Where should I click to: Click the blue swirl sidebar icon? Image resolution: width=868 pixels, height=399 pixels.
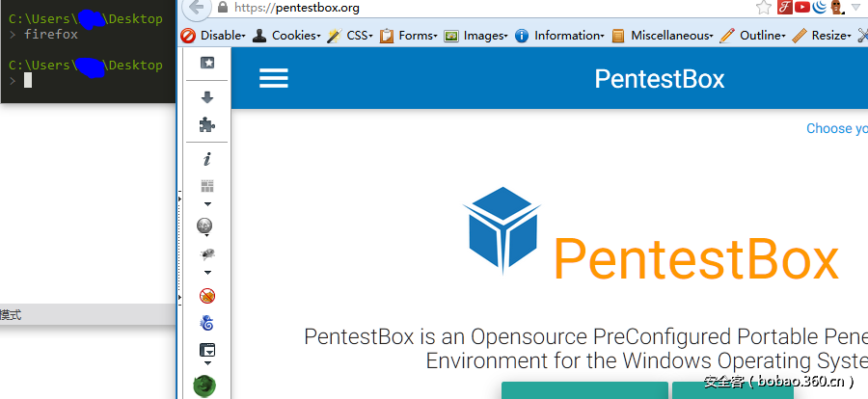pyautogui.click(x=206, y=323)
